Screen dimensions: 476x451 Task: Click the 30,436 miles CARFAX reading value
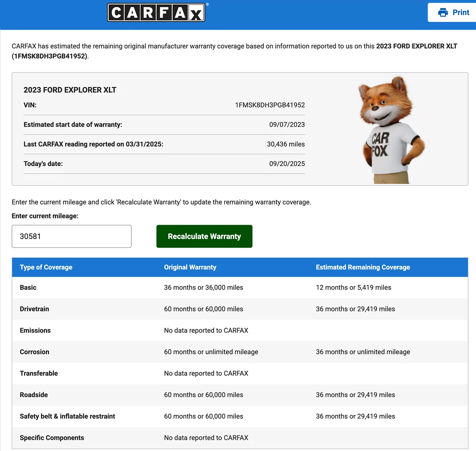click(x=286, y=144)
